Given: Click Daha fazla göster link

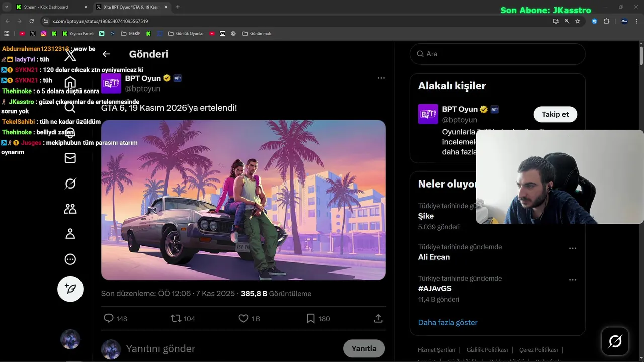Looking at the screenshot, I should coord(448,322).
